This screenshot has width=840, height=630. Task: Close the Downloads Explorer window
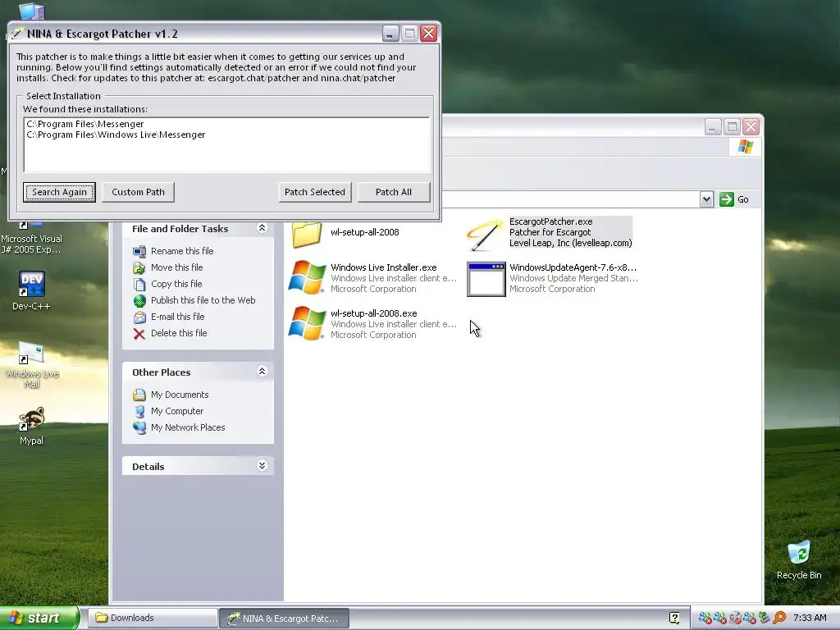click(751, 127)
